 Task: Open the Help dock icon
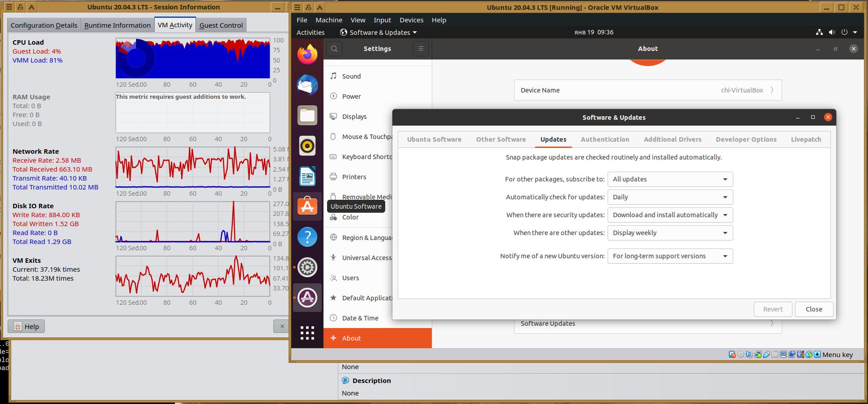pyautogui.click(x=307, y=237)
